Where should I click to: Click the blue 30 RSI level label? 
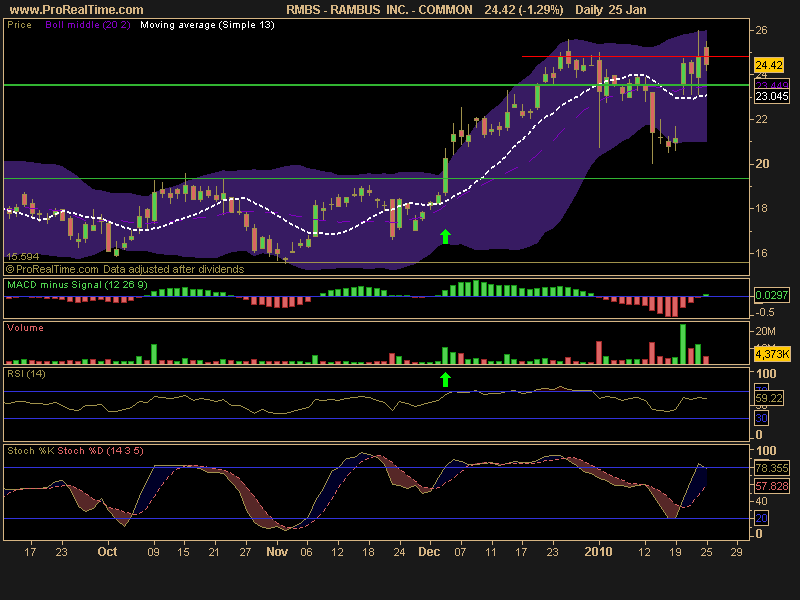[x=761, y=418]
